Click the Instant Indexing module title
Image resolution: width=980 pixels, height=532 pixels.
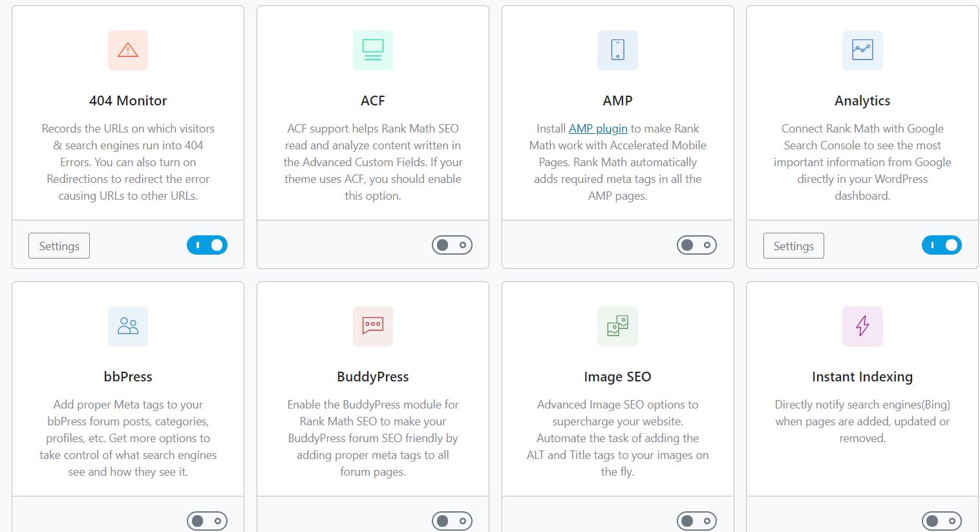pos(862,377)
